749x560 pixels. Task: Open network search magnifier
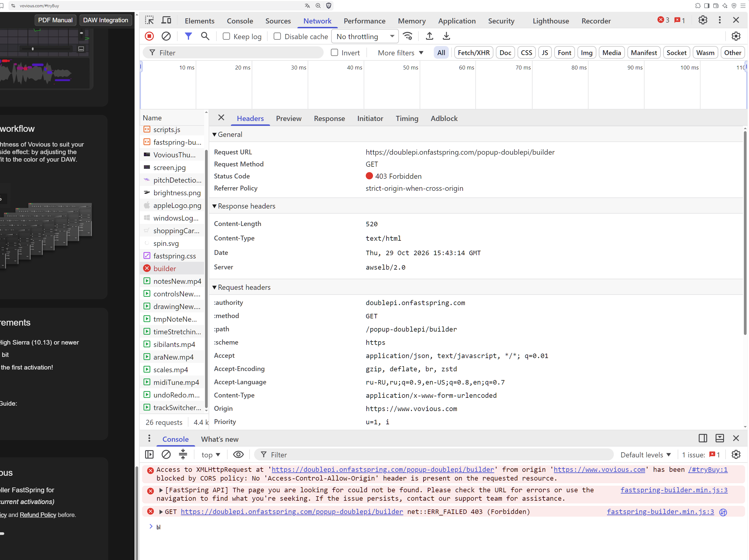205,36
